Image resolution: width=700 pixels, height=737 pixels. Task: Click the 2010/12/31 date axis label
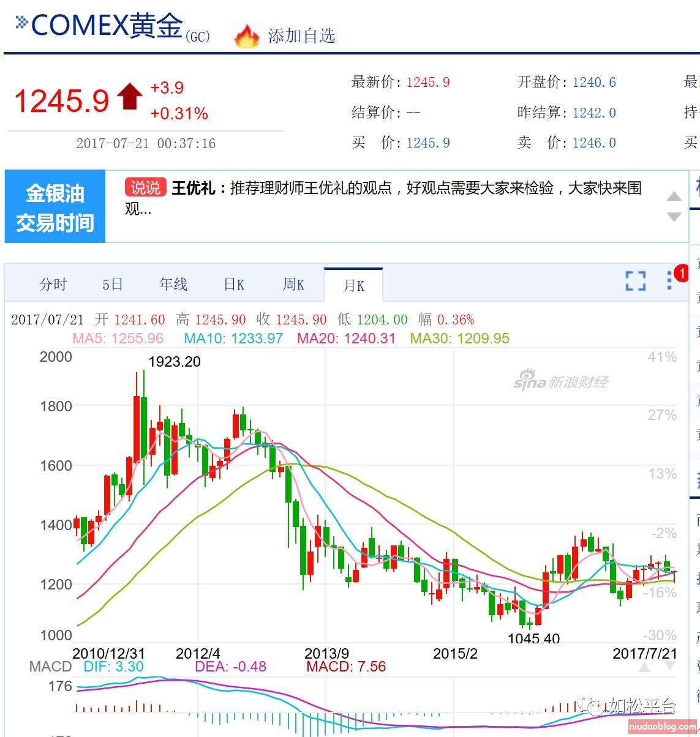click(x=109, y=653)
